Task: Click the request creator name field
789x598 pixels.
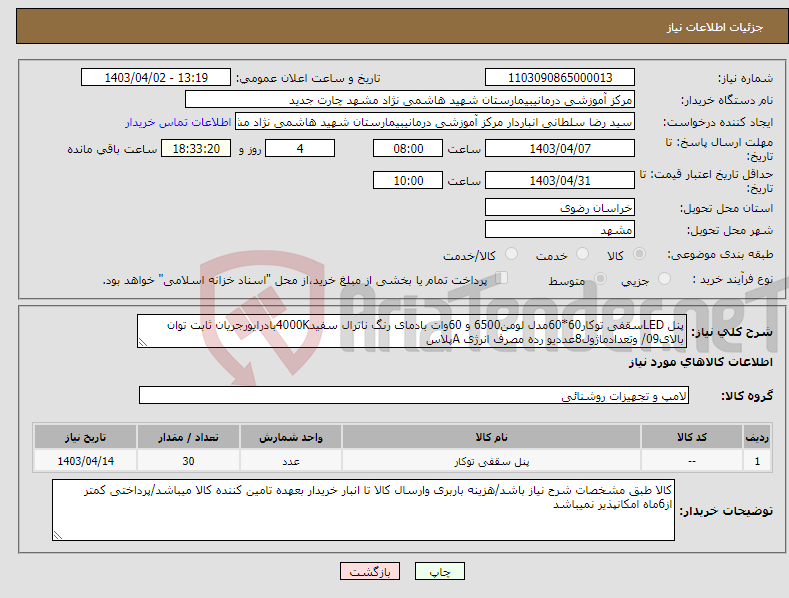Action: pos(435,121)
